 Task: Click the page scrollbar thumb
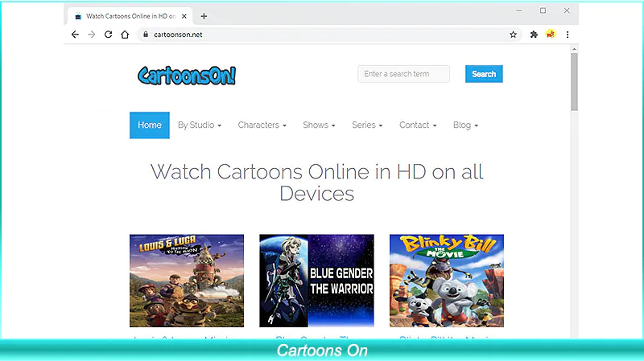574,82
